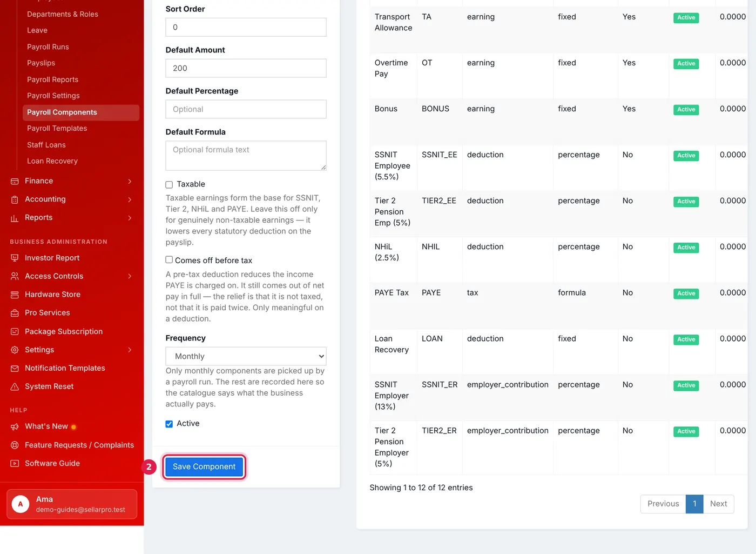Screen dimensions: 756x554
Task: Click the Finance sidebar icon
Action: [x=15, y=181]
